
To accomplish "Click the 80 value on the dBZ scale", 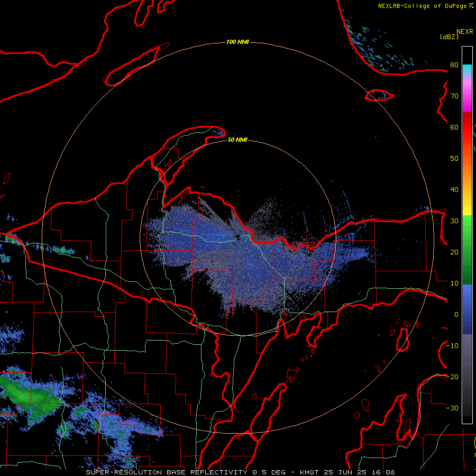I will click(x=454, y=65).
